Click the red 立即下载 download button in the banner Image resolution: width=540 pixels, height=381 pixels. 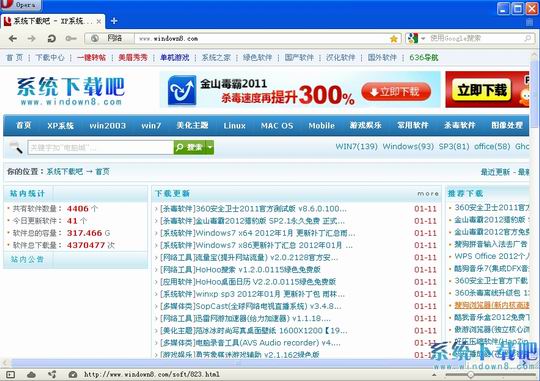(396, 92)
